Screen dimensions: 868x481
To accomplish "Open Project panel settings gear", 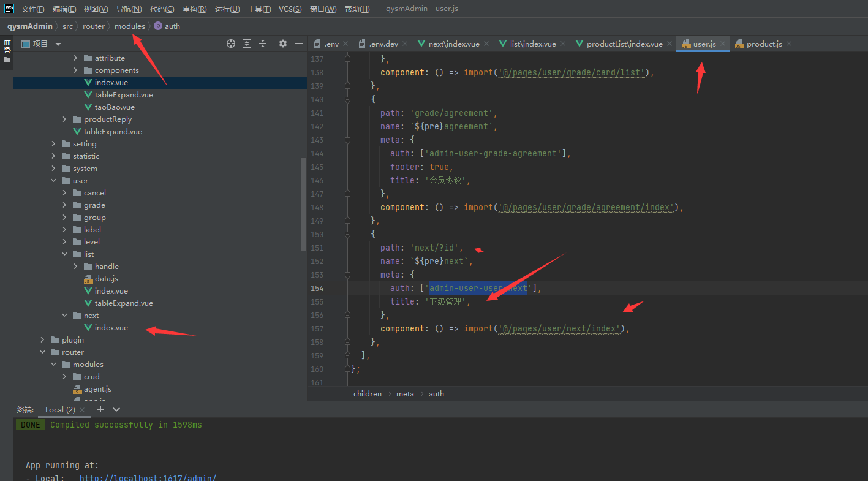I will point(283,44).
